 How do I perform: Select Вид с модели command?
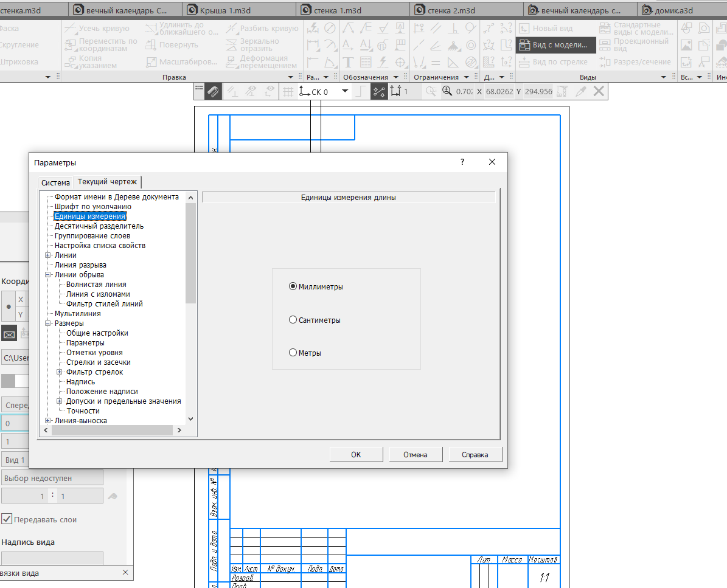tap(555, 45)
